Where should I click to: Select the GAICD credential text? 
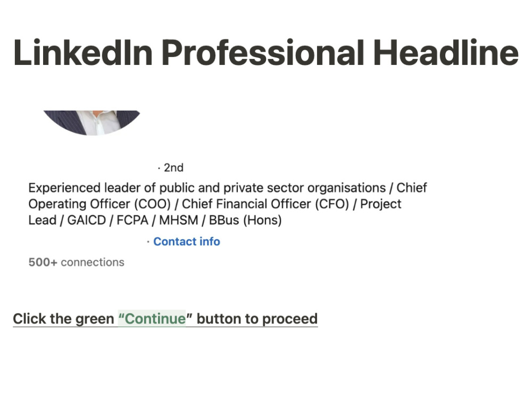point(87,220)
